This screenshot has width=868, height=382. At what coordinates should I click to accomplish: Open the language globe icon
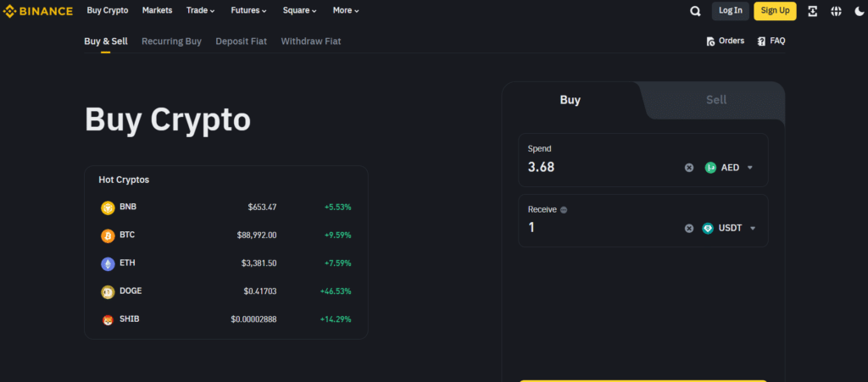click(836, 11)
